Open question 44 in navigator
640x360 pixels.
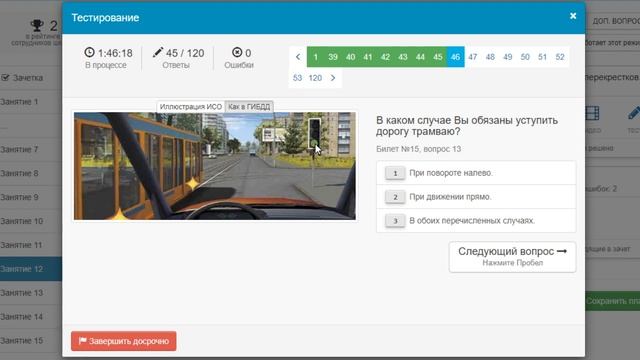(420, 57)
